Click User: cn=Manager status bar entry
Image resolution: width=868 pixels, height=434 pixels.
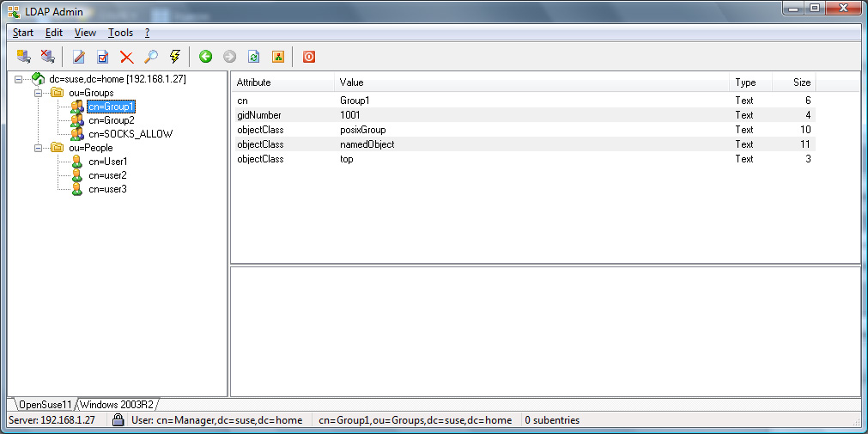tap(217, 420)
